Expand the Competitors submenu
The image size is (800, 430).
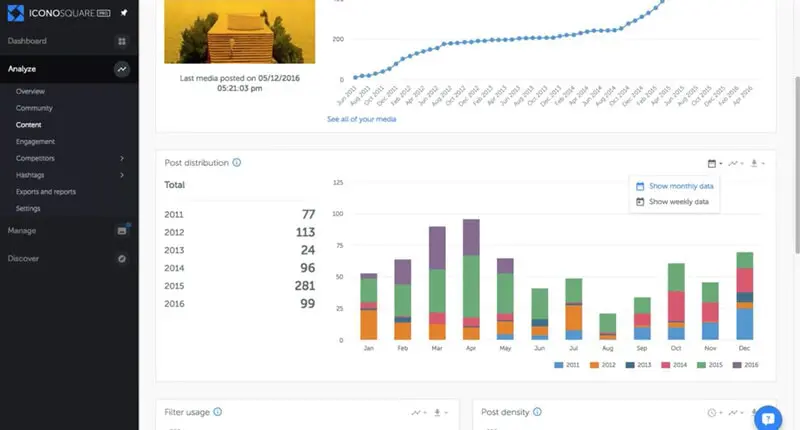(x=122, y=158)
